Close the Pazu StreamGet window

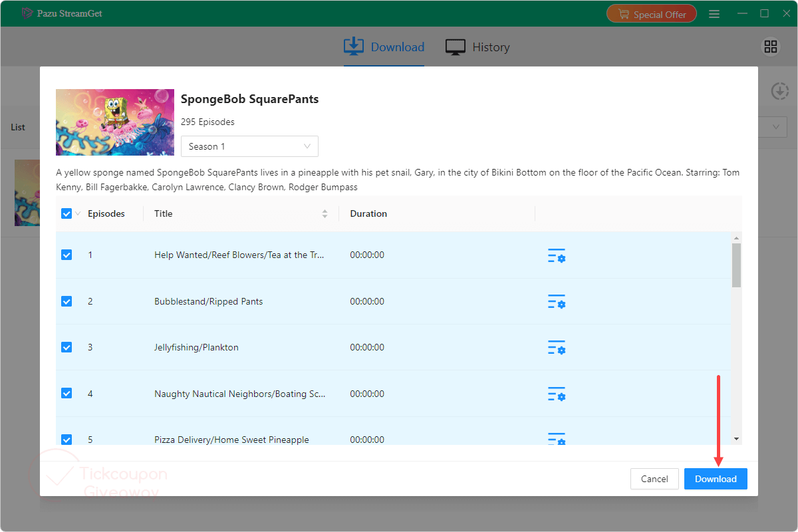coord(786,13)
